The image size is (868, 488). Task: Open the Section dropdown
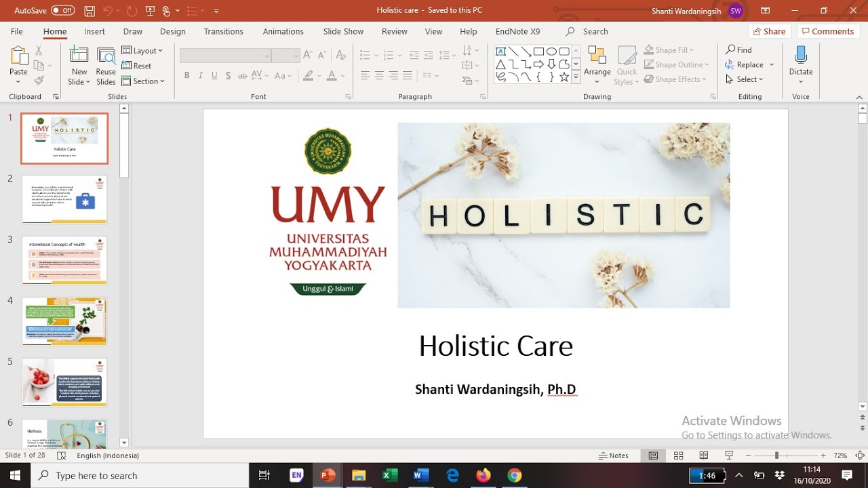(143, 81)
